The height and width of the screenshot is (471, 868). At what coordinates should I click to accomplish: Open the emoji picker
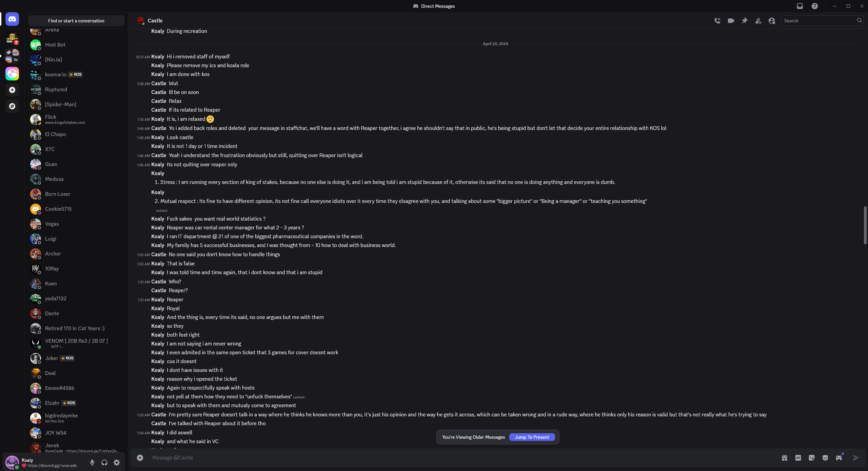[x=825, y=458]
